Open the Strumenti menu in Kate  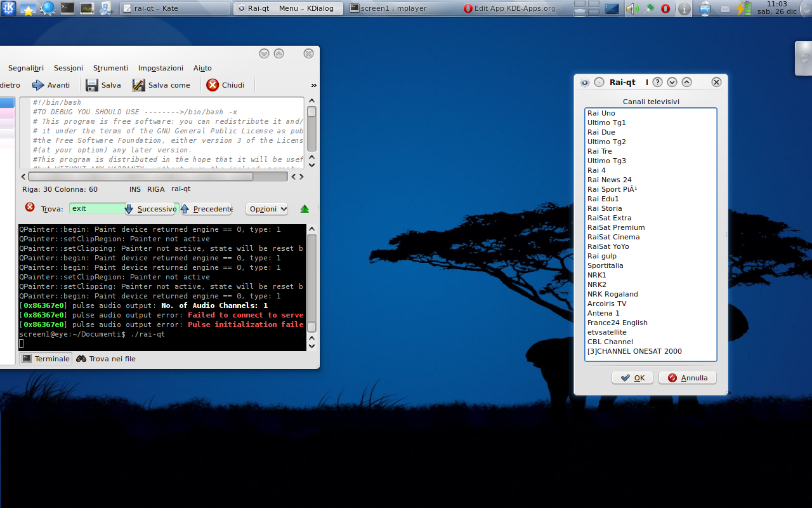click(110, 68)
